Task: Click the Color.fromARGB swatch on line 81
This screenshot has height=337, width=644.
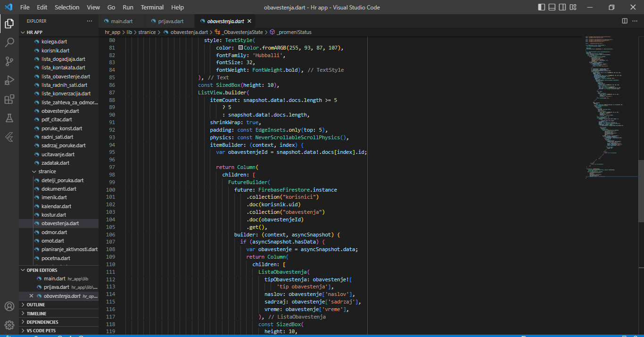Action: click(241, 48)
